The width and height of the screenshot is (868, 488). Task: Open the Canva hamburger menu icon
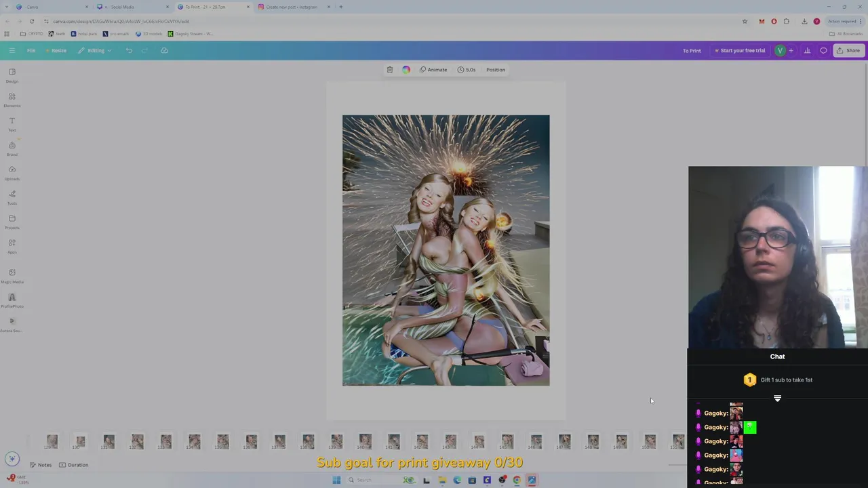tap(12, 50)
